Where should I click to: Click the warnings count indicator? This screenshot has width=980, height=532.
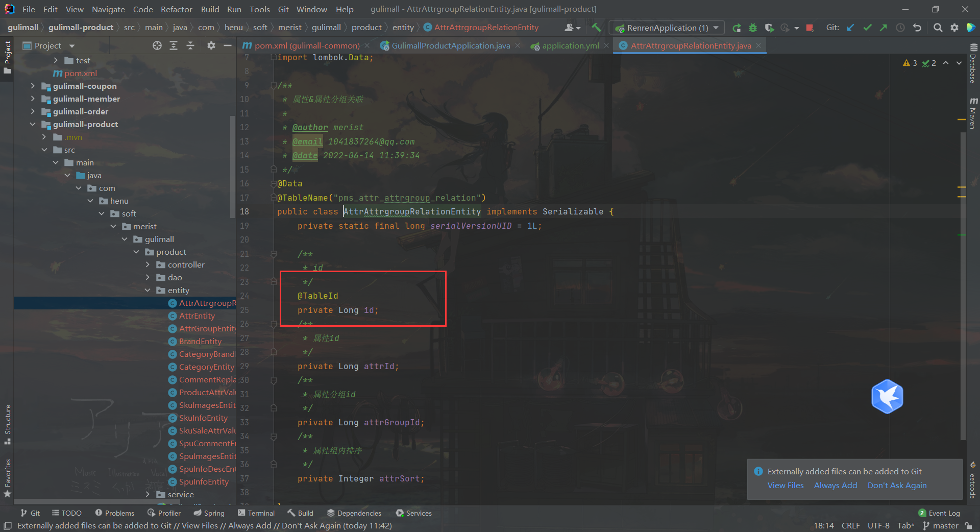pos(910,63)
